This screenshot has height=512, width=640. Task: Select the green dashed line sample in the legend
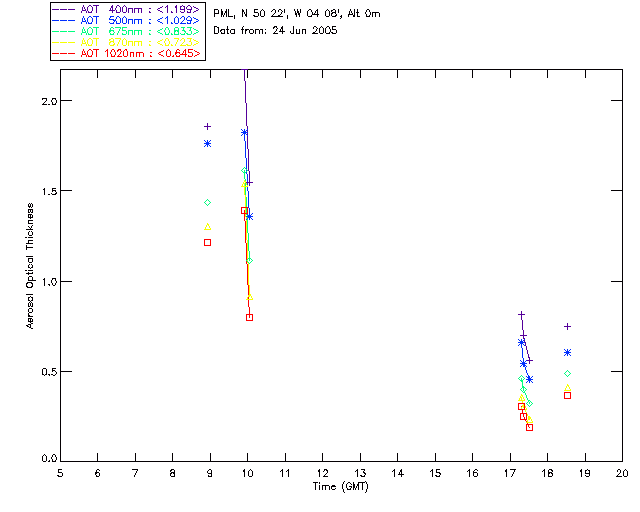[x=64, y=31]
